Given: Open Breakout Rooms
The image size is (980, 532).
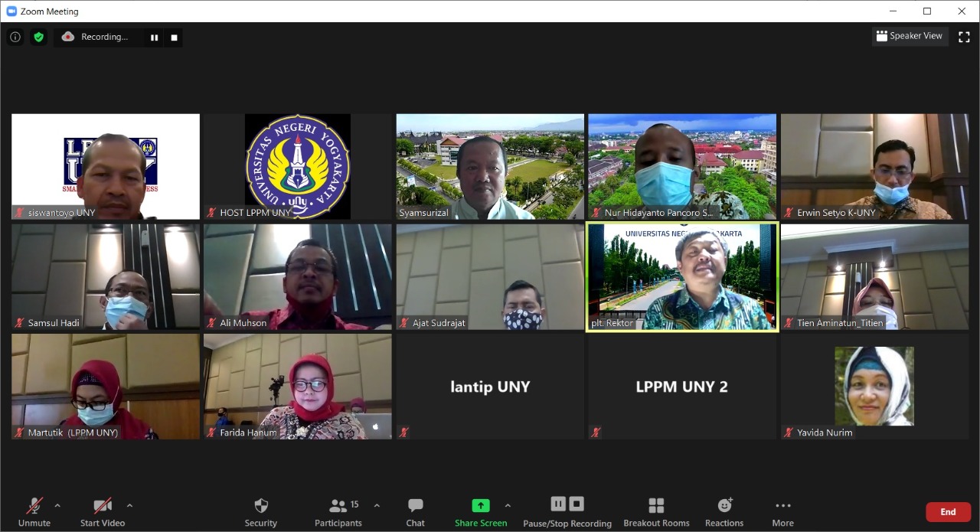Looking at the screenshot, I should point(656,511).
